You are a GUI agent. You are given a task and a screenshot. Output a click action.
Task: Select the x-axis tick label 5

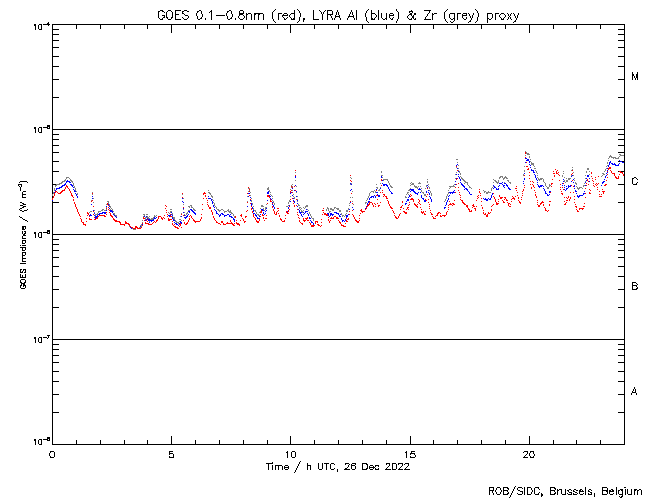(171, 454)
